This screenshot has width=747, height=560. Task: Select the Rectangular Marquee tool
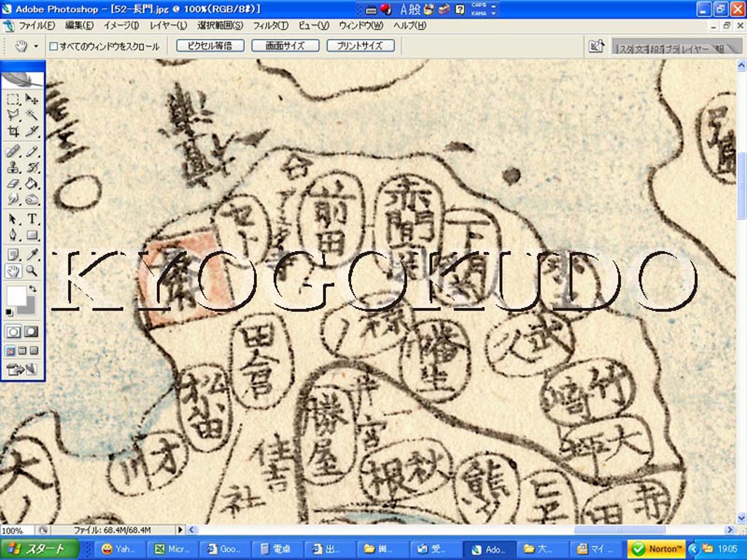13,99
